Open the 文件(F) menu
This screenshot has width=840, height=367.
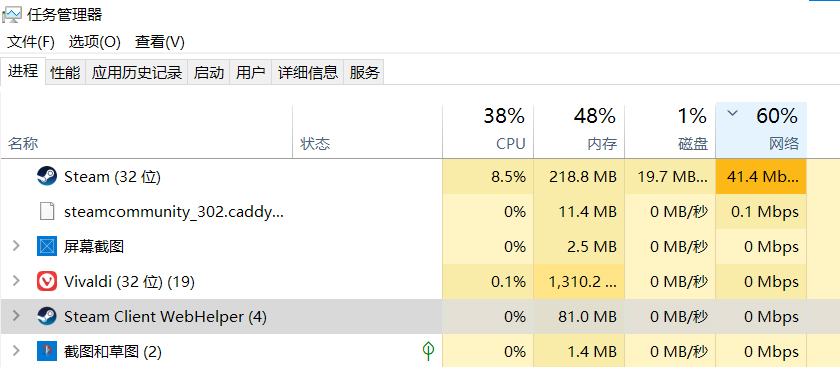[x=31, y=42]
